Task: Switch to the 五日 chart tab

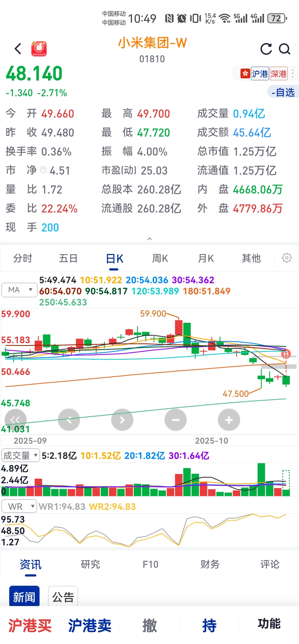Action: (x=68, y=258)
